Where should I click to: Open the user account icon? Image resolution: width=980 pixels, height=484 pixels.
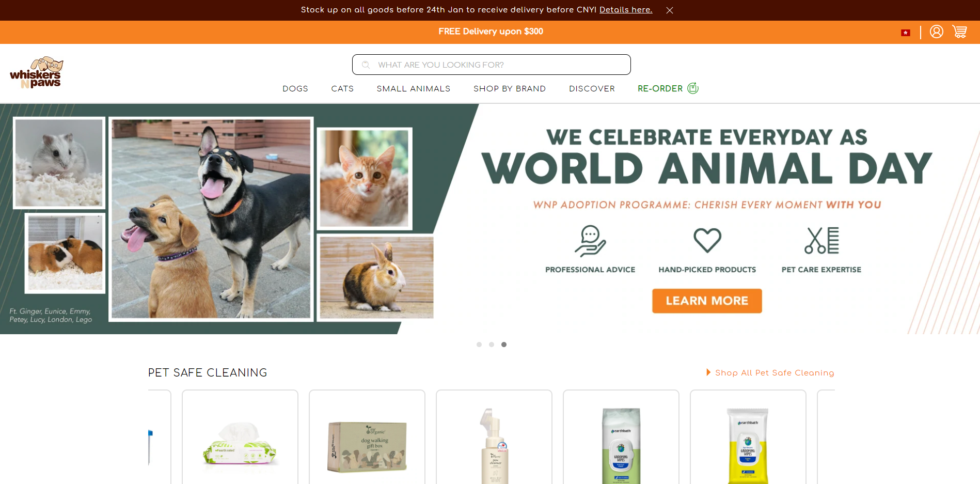click(936, 32)
